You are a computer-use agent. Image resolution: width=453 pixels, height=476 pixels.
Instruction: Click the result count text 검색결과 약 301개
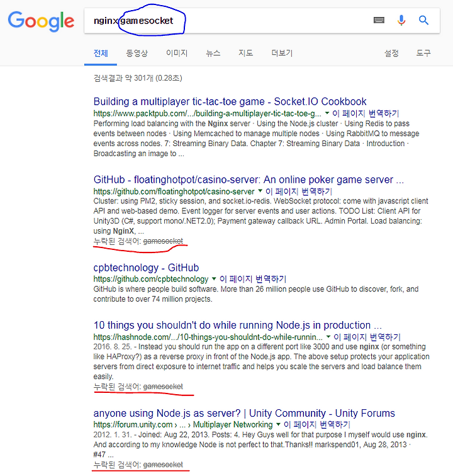point(138,78)
